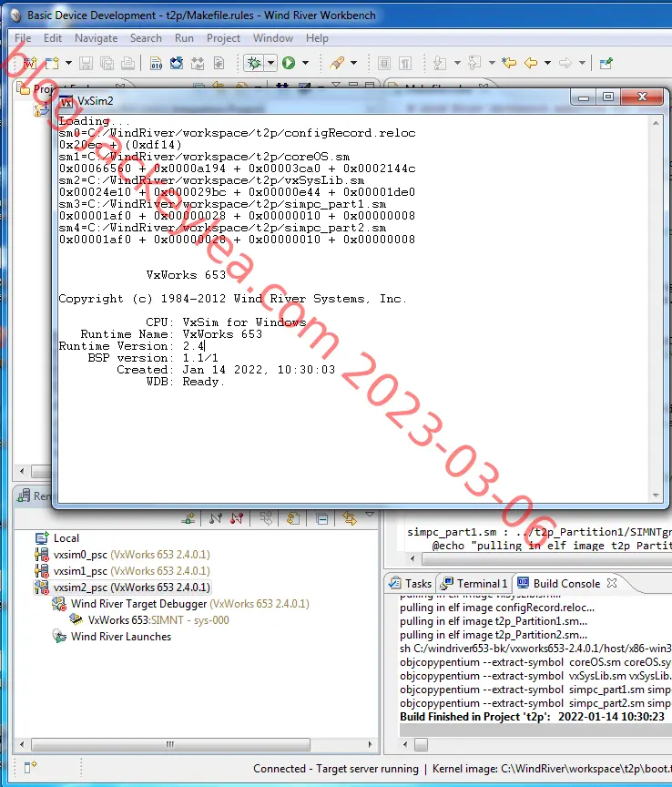Open the New wizard dropdown arrow

click(x=69, y=63)
